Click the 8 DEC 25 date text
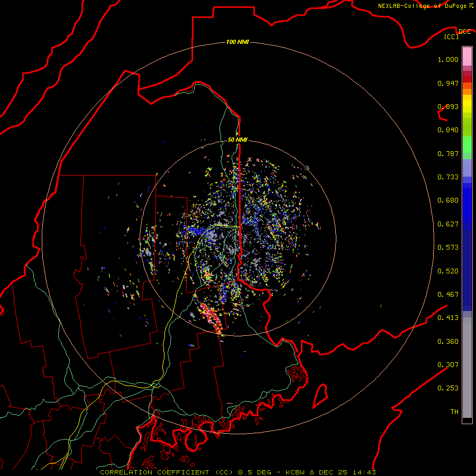 [x=329, y=472]
